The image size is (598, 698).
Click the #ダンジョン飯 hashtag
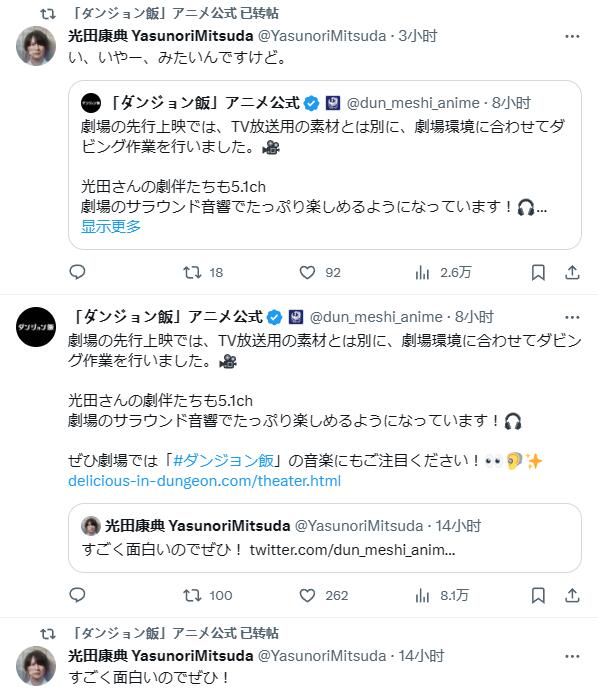pos(223,460)
